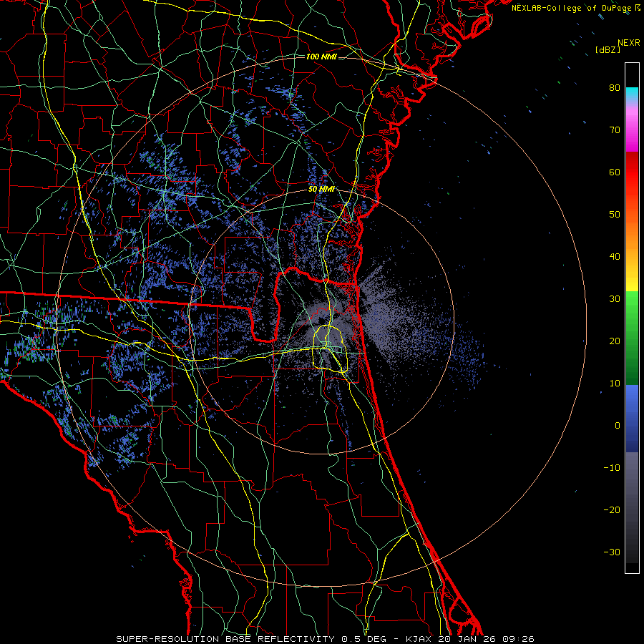Screen dimensions: 644x644
Task: Click the 10 value on the dBZ scale
Action: coord(615,384)
